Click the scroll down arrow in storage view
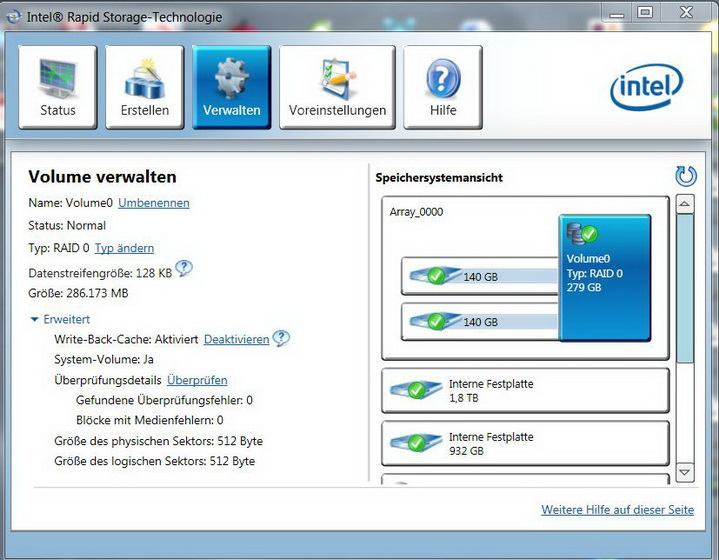Screen dimensions: 719x560 click(x=685, y=472)
